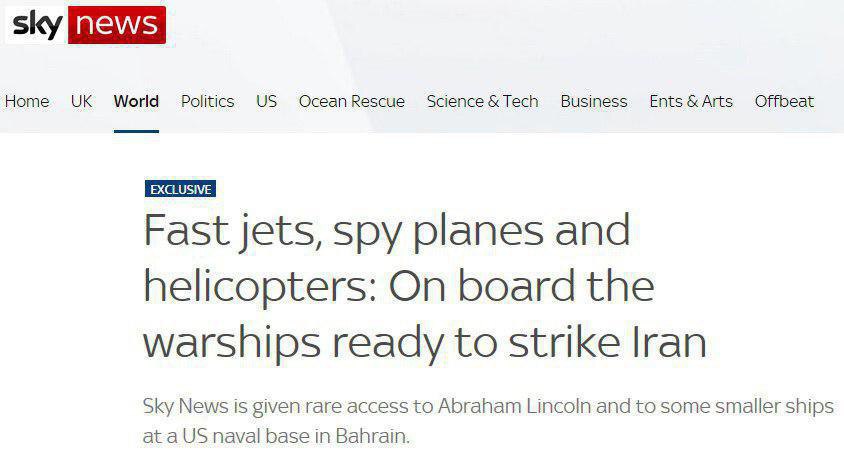844x453 pixels.
Task: Visit the Ocean Rescue section
Action: pyautogui.click(x=351, y=101)
